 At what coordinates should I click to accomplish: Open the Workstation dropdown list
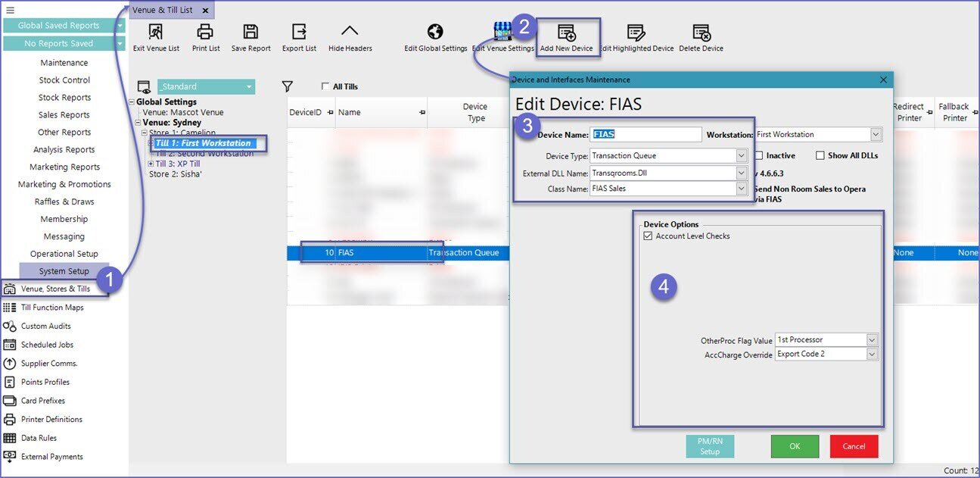(x=876, y=135)
